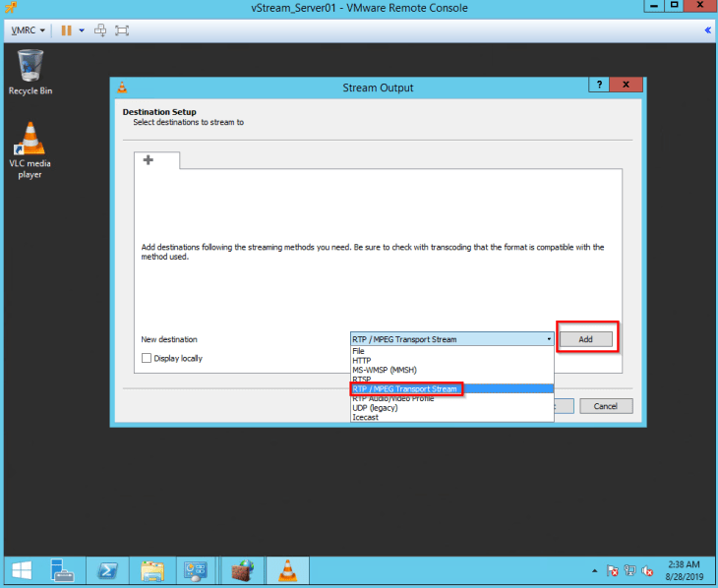
Task: Enter full screen mode via toolbar icon
Action: pos(122,30)
